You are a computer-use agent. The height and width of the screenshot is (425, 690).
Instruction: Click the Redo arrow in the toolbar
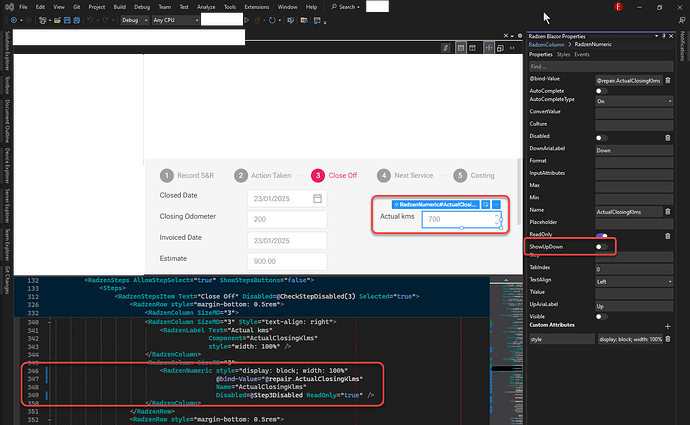(x=106, y=20)
